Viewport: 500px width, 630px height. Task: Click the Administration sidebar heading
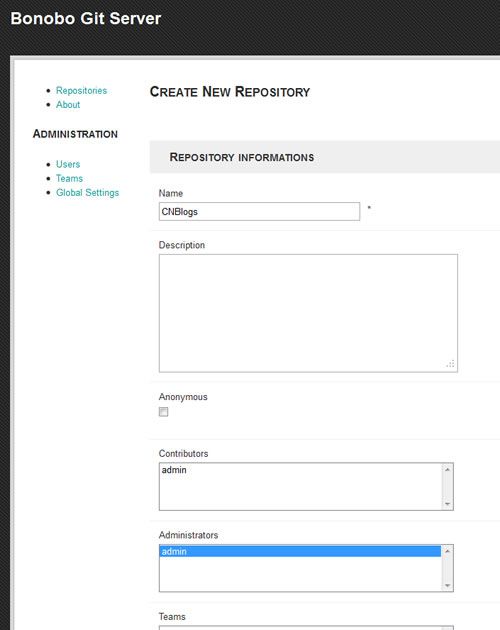click(x=75, y=134)
